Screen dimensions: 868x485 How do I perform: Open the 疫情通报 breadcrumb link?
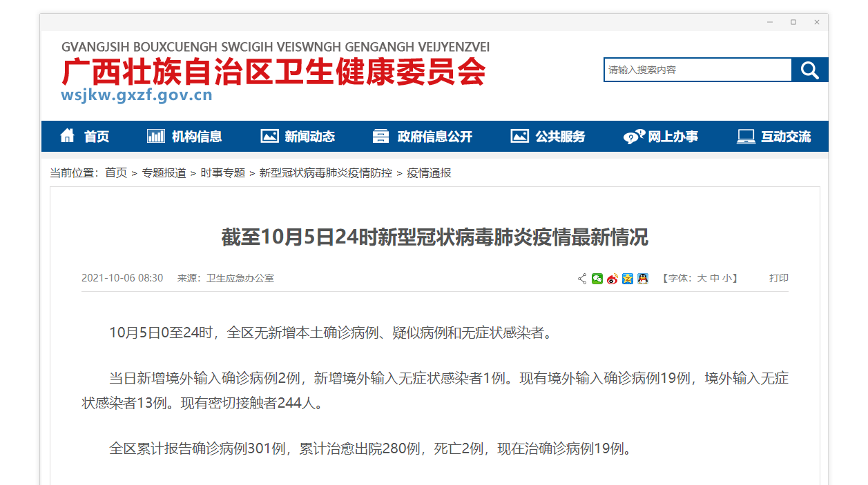pos(429,173)
